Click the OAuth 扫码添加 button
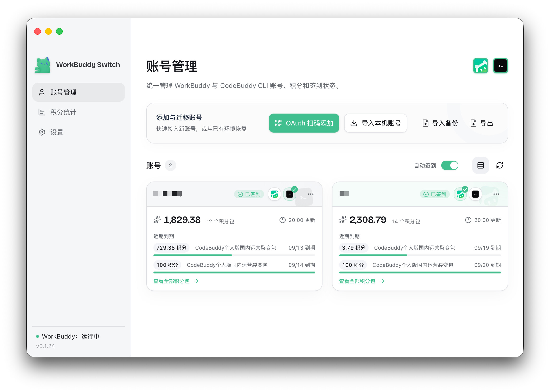 tap(304, 123)
